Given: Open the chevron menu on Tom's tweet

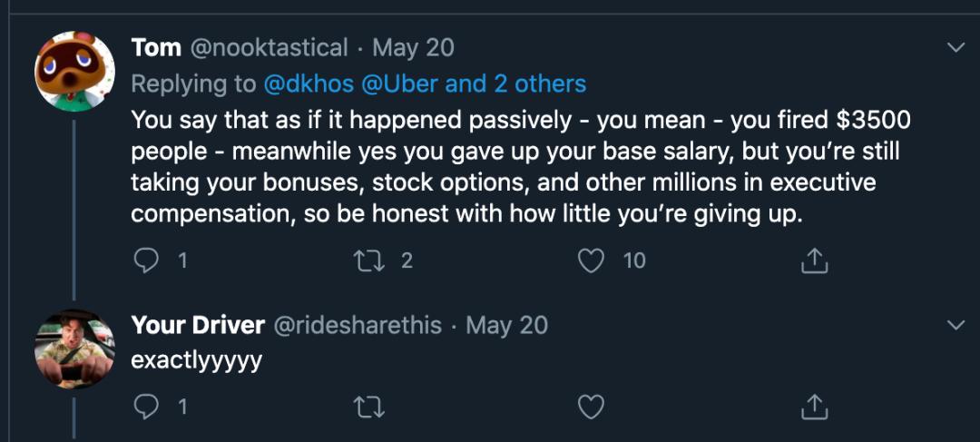Looking at the screenshot, I should 955,47.
